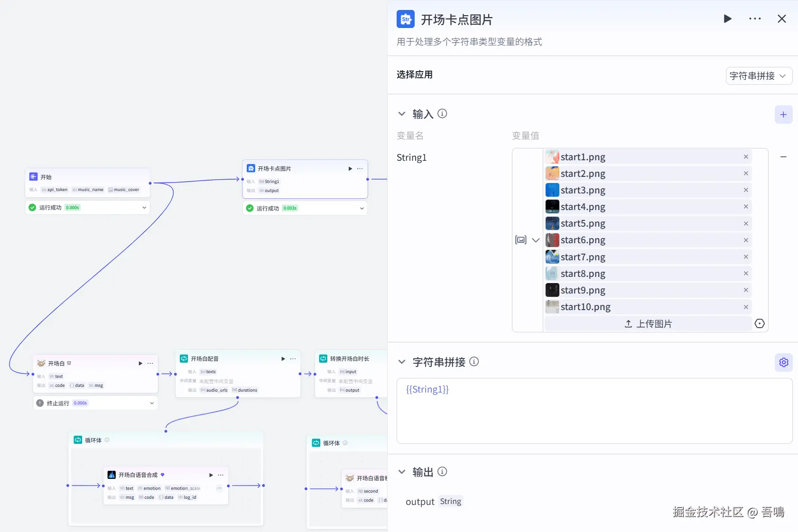This screenshot has width=798, height=532.
Task: Run the 开场白 node
Action: tap(140, 363)
